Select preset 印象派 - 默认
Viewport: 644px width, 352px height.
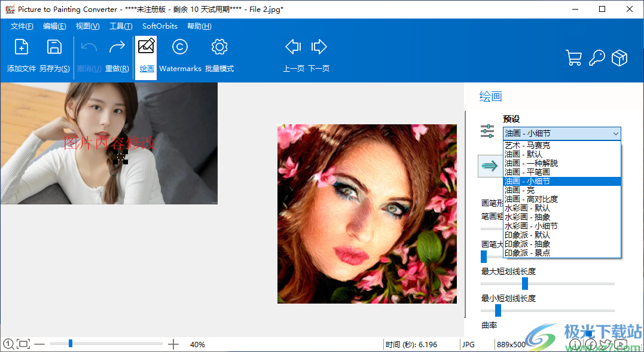point(562,235)
